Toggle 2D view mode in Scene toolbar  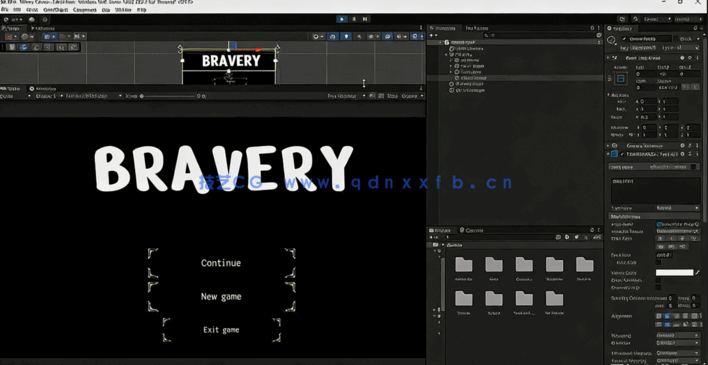coord(333,37)
